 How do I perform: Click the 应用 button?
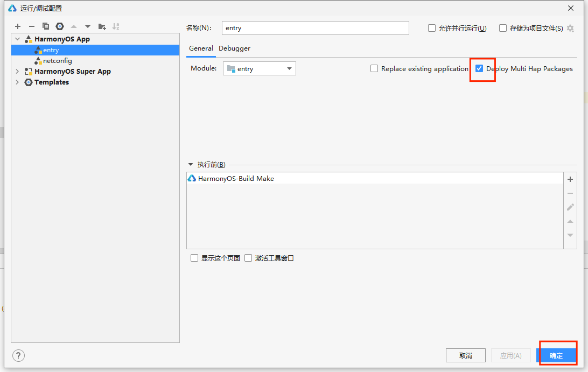click(x=511, y=355)
